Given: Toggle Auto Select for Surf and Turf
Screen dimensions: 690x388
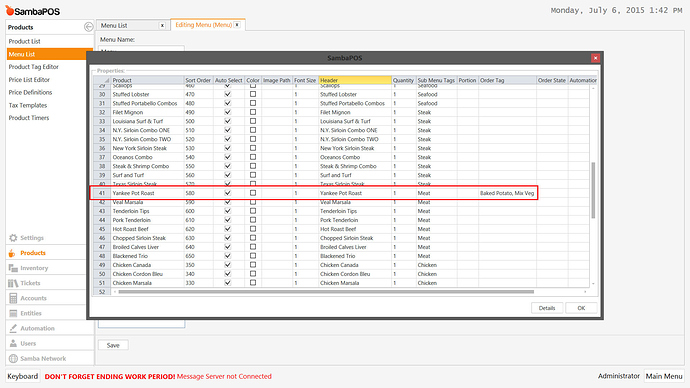Looking at the screenshot, I should coord(228,175).
